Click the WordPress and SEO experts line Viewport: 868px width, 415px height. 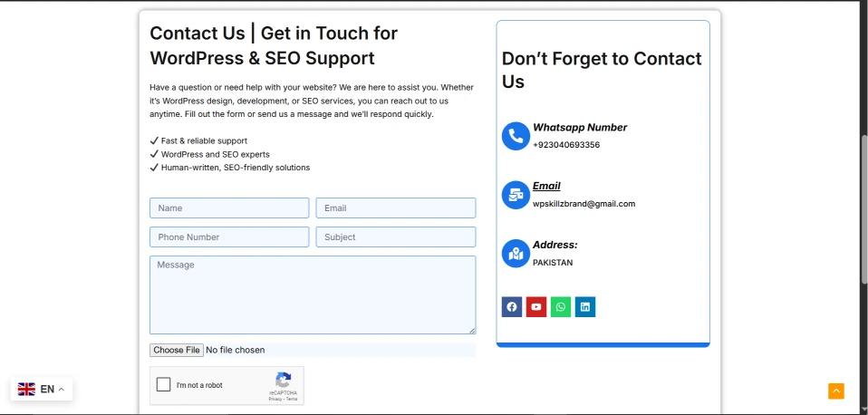point(210,154)
